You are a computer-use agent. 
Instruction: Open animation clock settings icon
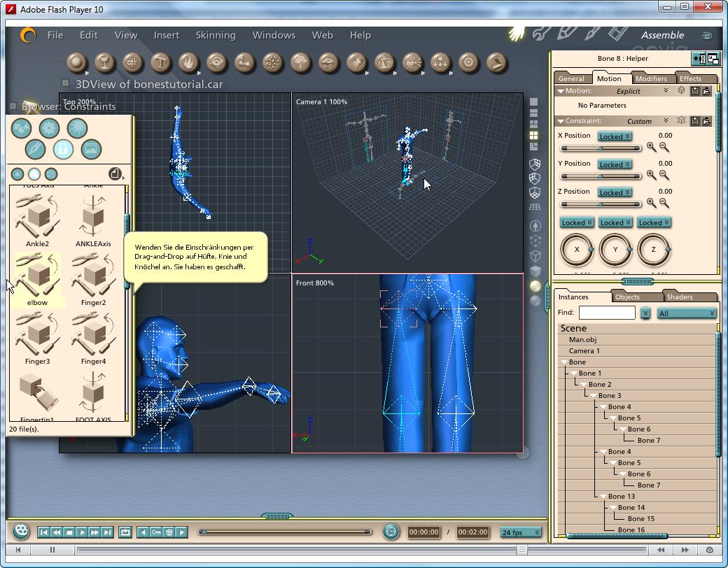click(x=391, y=532)
